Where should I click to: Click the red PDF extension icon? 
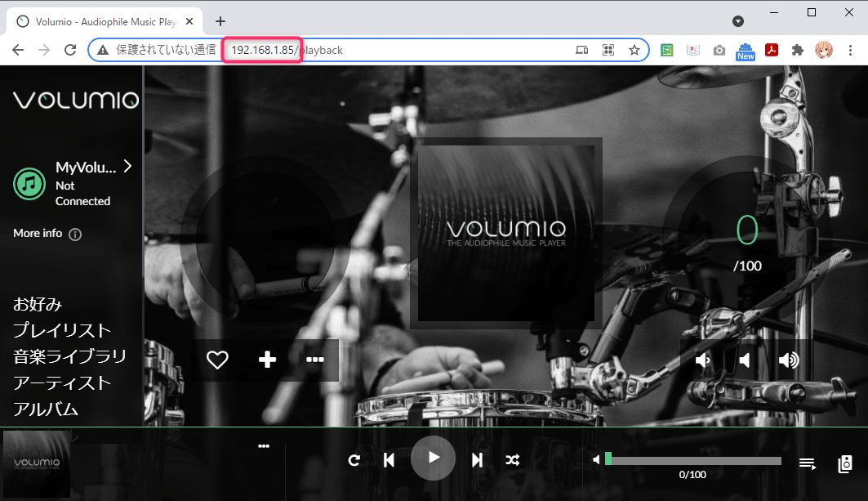772,50
